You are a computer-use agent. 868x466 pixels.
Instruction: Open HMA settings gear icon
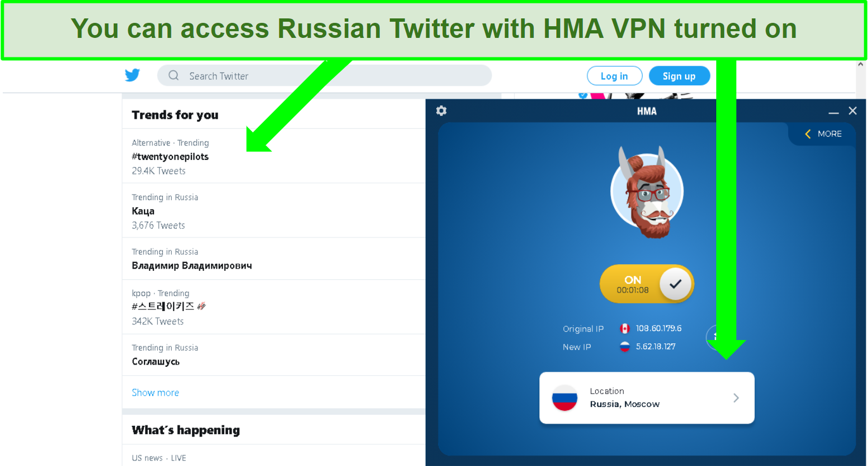(x=441, y=111)
